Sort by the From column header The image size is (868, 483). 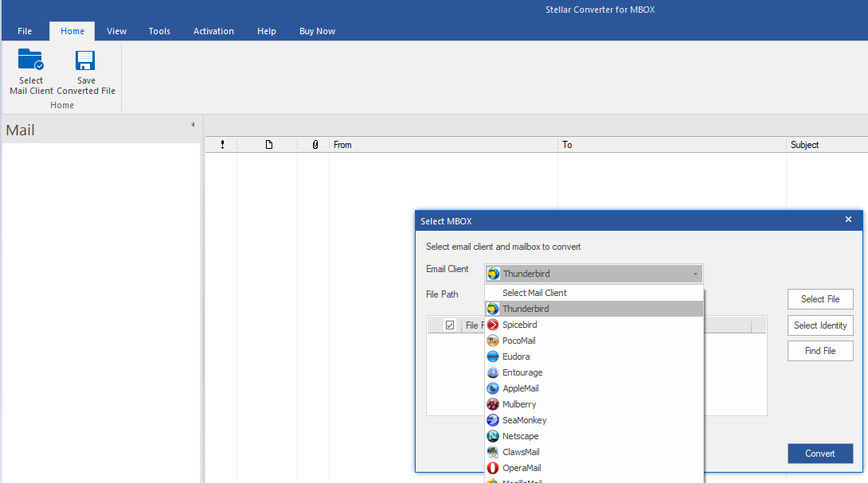[444, 144]
